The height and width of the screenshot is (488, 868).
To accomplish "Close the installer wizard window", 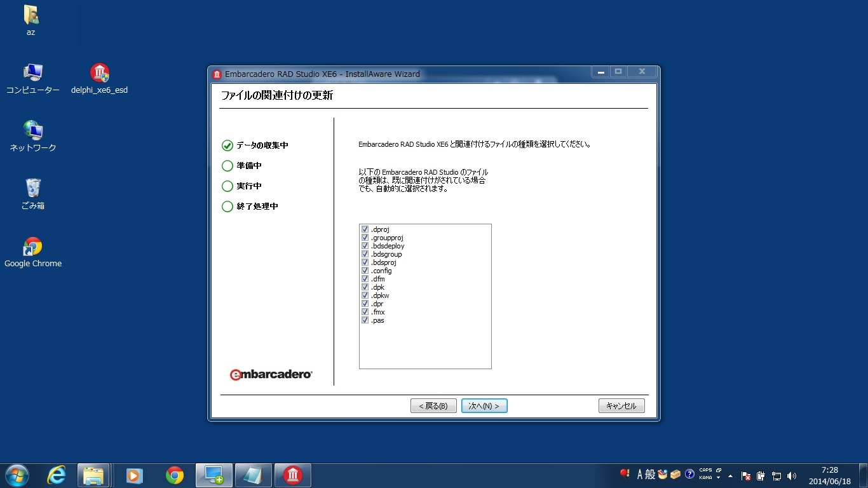I will pos(642,71).
